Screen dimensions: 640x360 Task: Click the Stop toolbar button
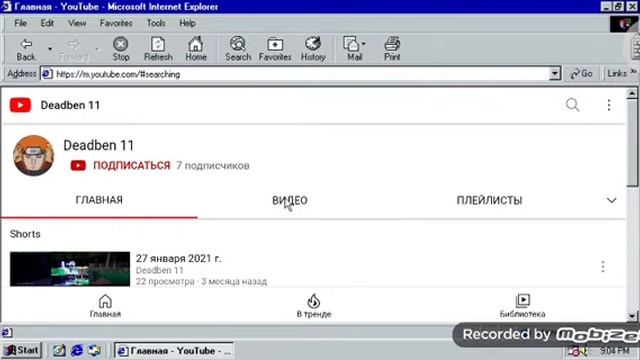pos(121,49)
